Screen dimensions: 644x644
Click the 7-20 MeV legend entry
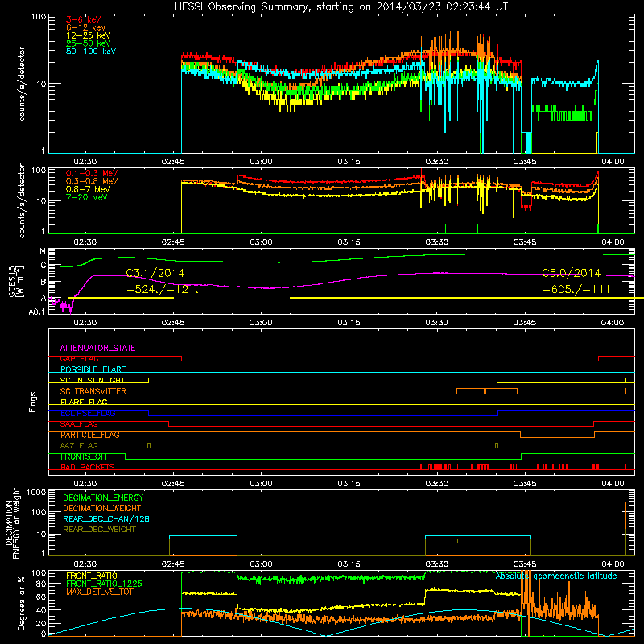[x=86, y=197]
